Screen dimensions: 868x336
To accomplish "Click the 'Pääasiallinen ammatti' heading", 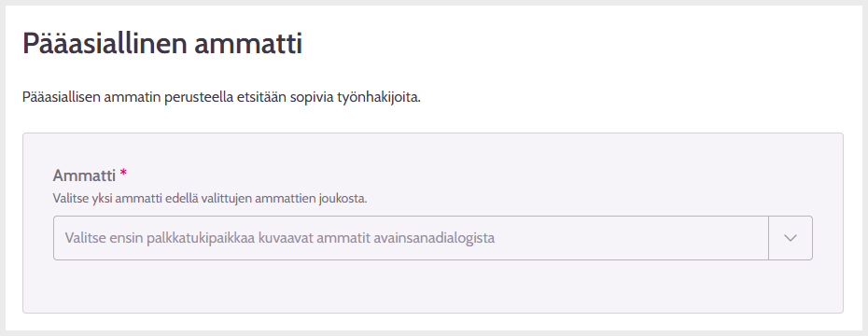I will click(x=162, y=44).
